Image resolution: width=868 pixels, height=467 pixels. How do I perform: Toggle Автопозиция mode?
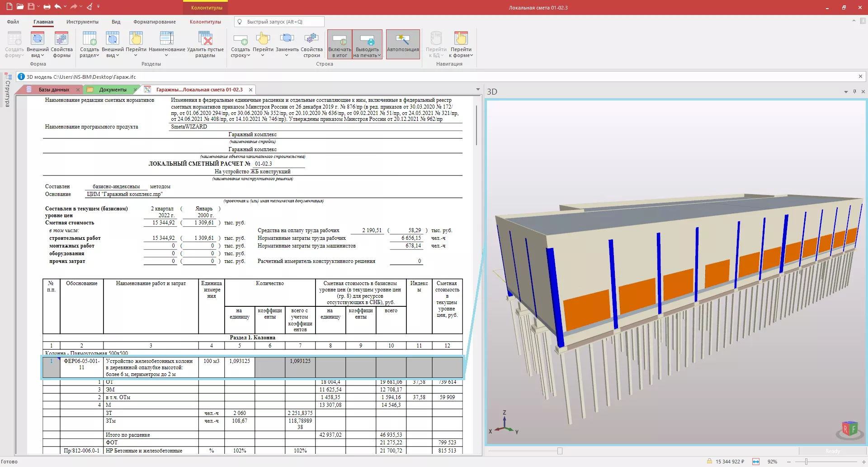point(403,44)
